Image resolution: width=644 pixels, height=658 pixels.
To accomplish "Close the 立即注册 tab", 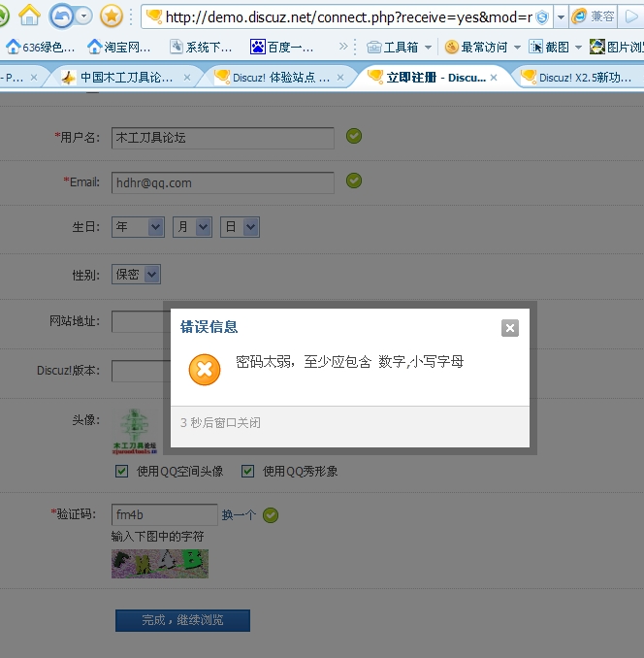I will click(x=494, y=78).
